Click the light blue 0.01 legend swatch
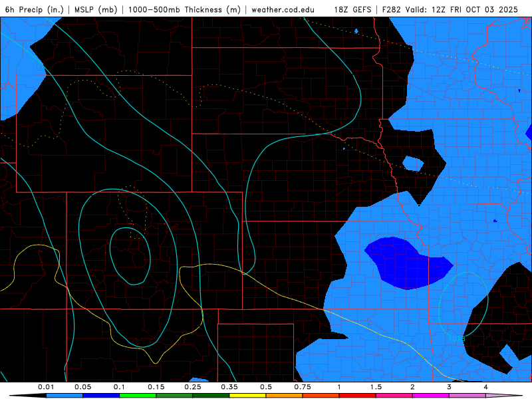The image size is (532, 399). coord(65,396)
